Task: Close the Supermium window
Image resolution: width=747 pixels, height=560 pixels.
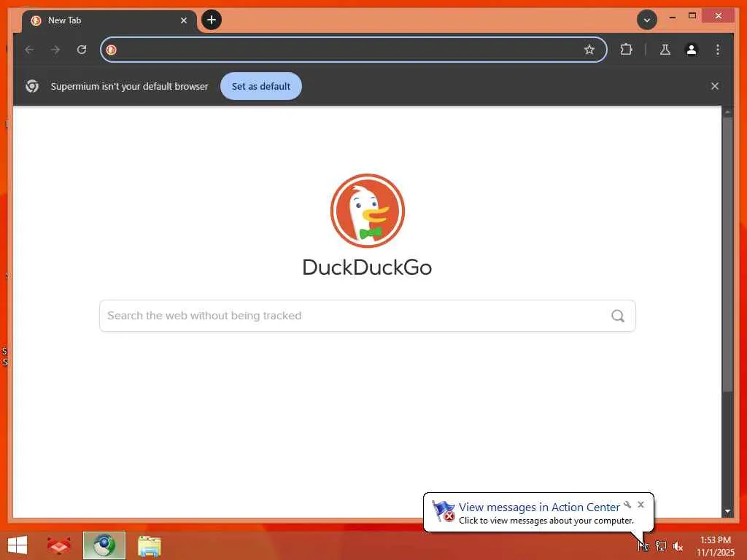Action: pos(719,16)
